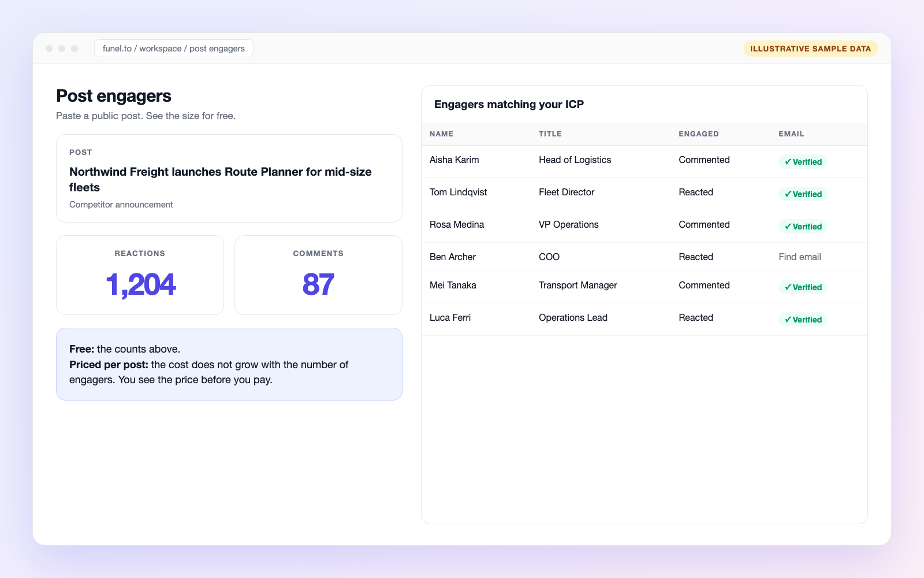The width and height of the screenshot is (924, 578).
Task: Sort by EMAIL column header
Action: tap(791, 134)
